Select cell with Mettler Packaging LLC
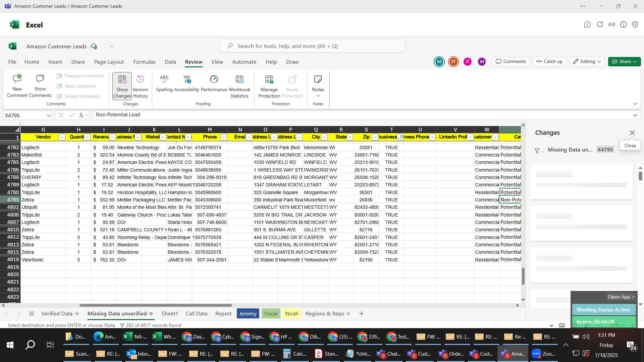This screenshot has width=644, height=362. coord(142,200)
